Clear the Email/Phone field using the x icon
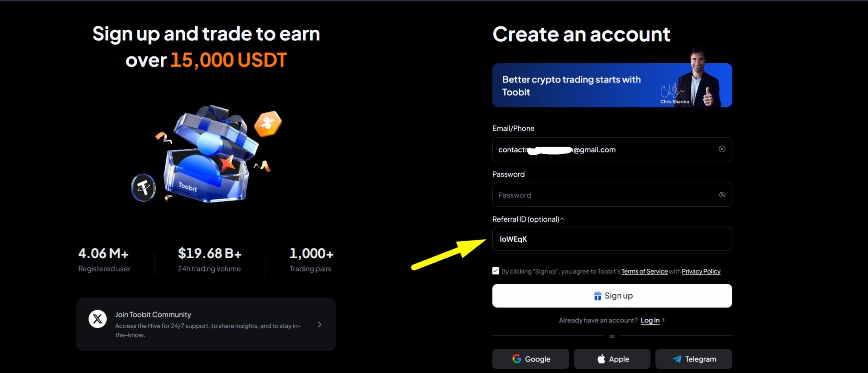This screenshot has width=868, height=373. pyautogui.click(x=722, y=149)
